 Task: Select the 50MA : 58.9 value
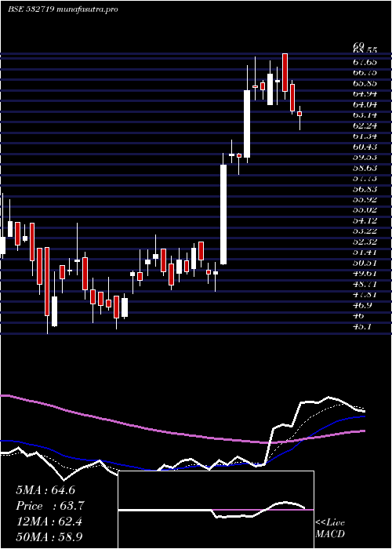click(49, 536)
